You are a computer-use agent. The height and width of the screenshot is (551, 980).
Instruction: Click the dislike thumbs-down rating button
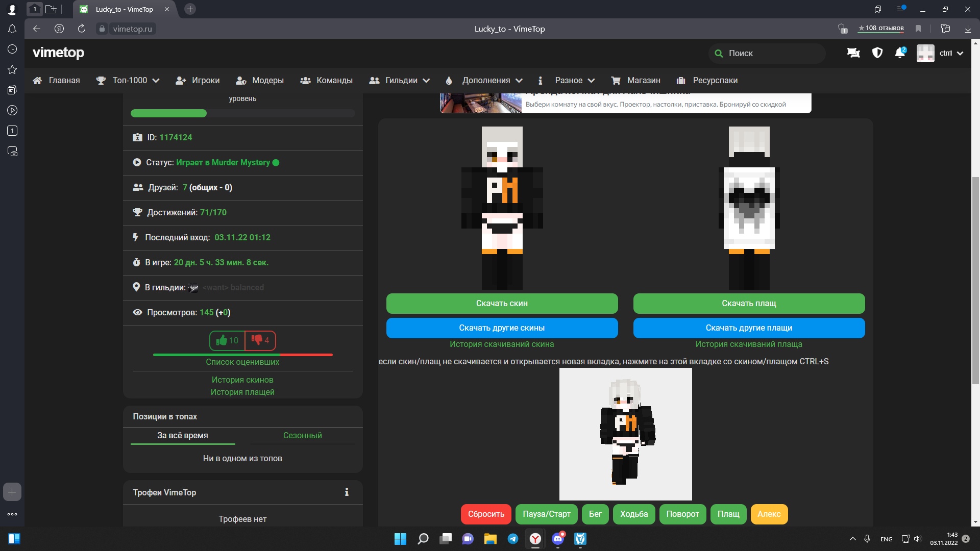[260, 340]
